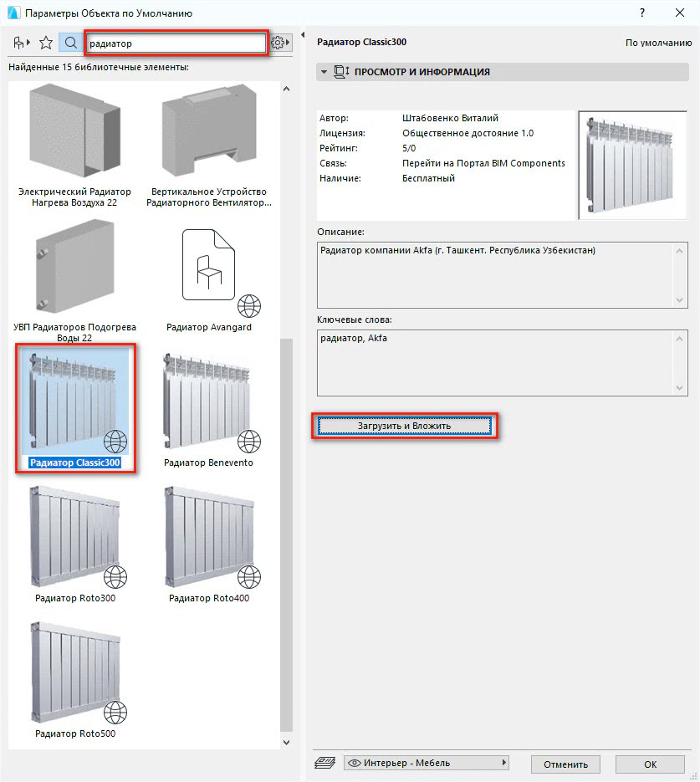The height and width of the screenshot is (782, 700).
Task: Toggle the magnifier search mode icon
Action: pos(71,42)
